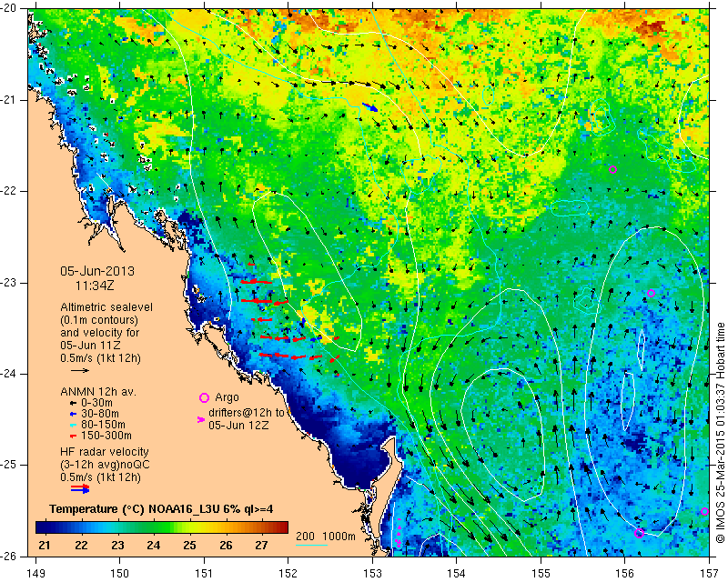Click the blue 30-80m ANMN arrow icon
This screenshot has width=728, height=582.
pyautogui.click(x=73, y=414)
